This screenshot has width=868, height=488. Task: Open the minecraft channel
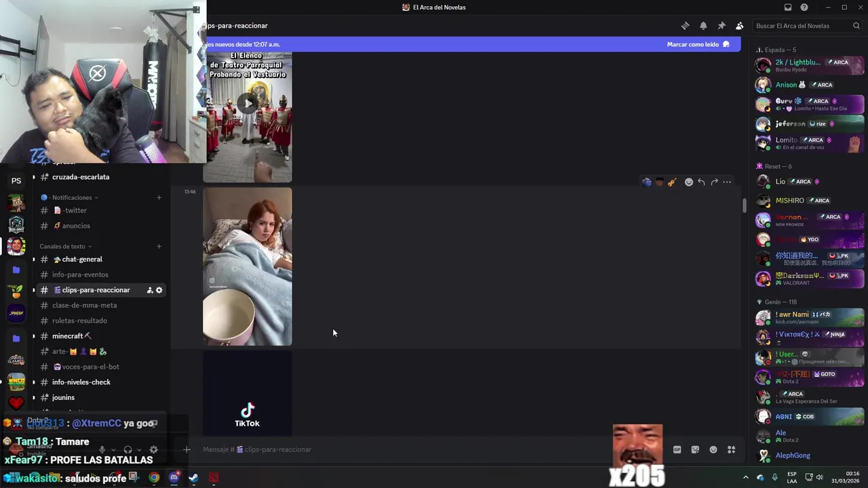point(100,336)
